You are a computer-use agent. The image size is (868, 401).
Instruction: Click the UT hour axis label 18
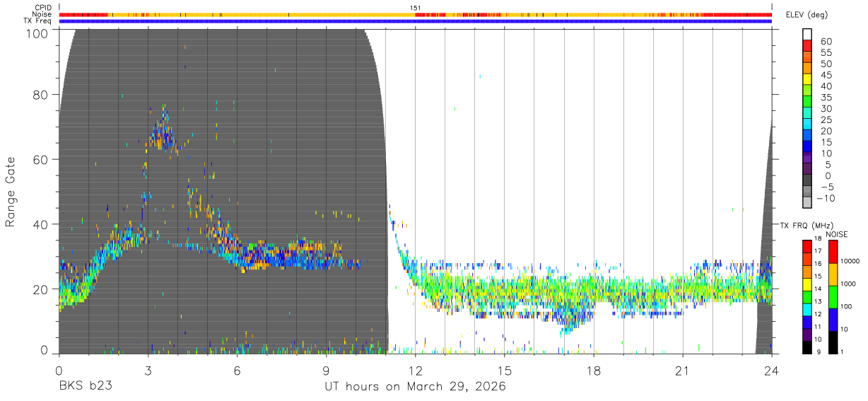pyautogui.click(x=594, y=370)
